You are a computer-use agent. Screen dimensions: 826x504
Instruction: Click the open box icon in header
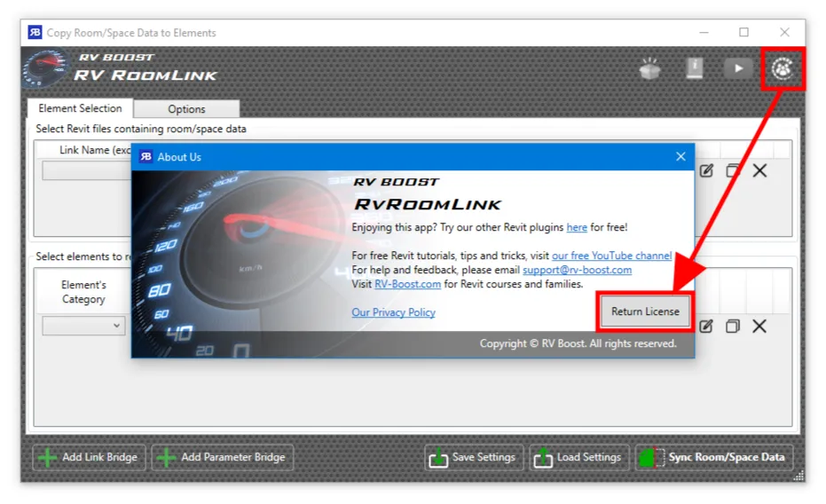pos(650,68)
